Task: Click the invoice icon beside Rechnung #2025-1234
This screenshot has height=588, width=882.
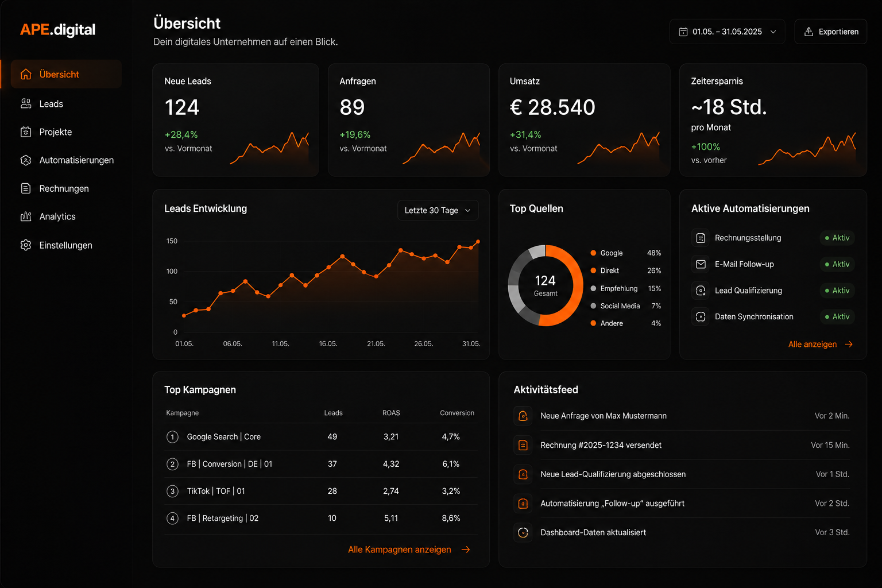Action: (523, 445)
